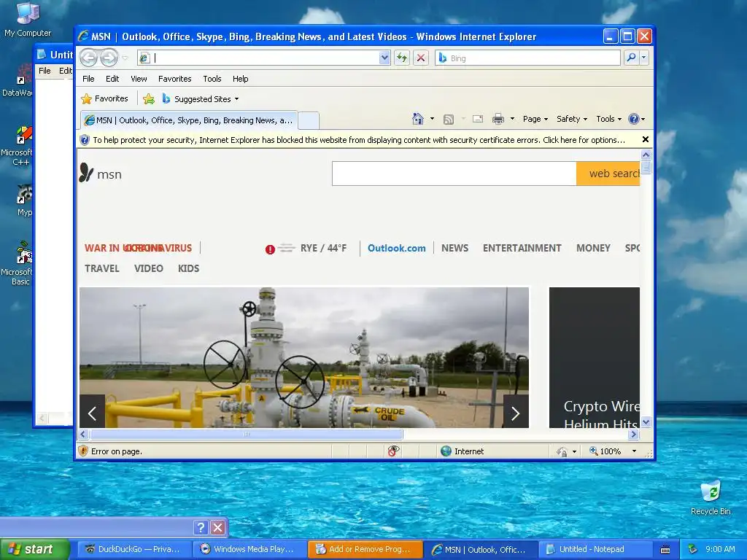
Task: Expand the zoom level dropdown arrow
Action: point(634,451)
